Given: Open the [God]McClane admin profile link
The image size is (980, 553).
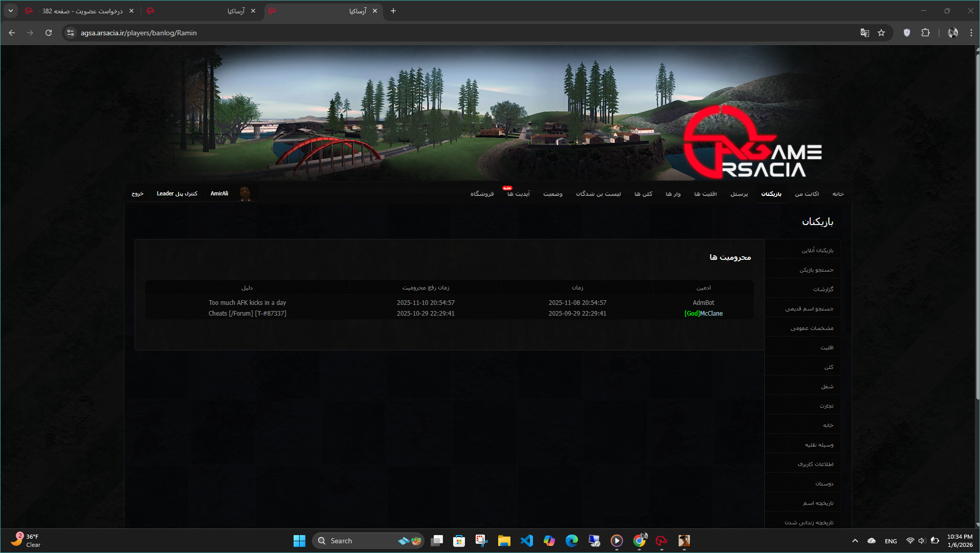Looking at the screenshot, I should (703, 313).
